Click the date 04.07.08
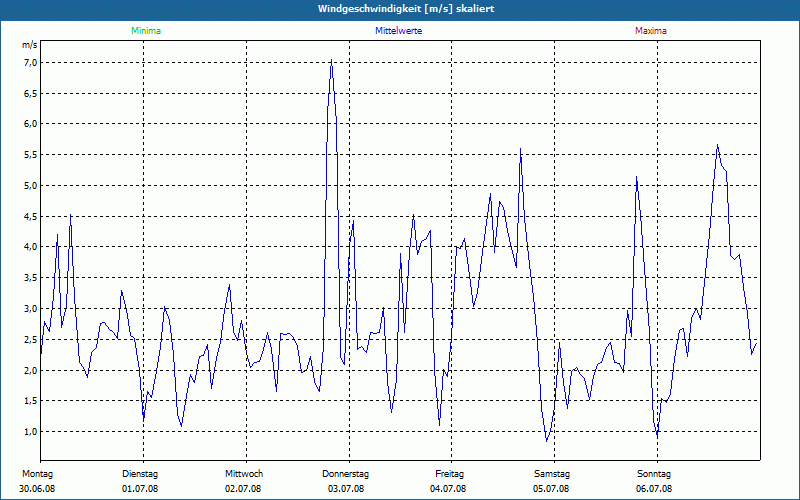Image resolution: width=800 pixels, height=500 pixels. [x=448, y=489]
